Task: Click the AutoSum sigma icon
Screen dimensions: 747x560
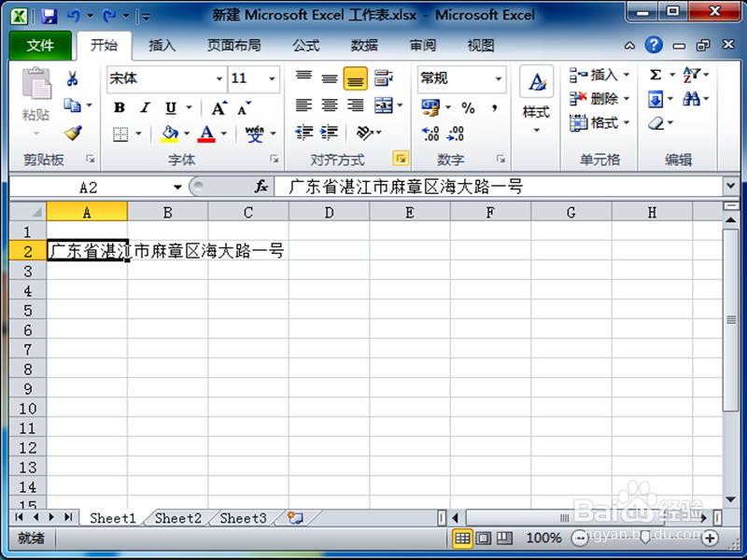Action: click(x=656, y=75)
